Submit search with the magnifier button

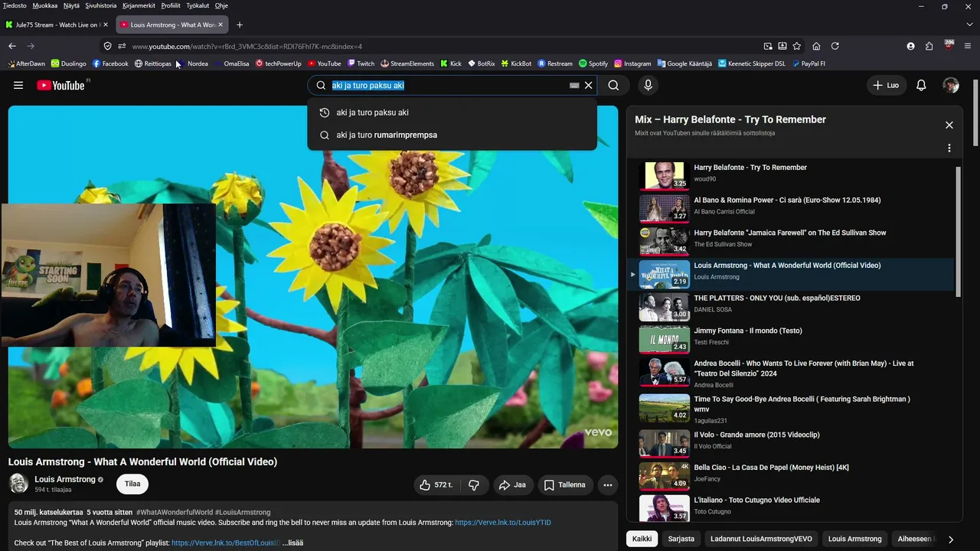pos(613,86)
